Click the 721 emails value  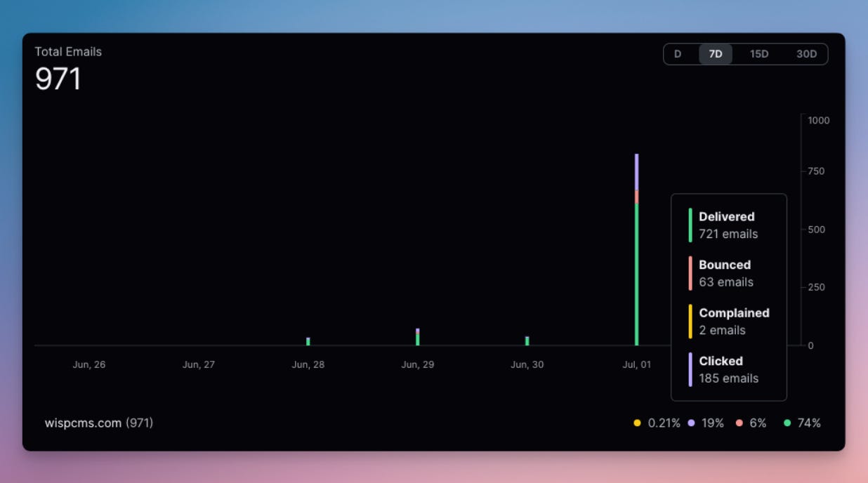pyautogui.click(x=729, y=234)
